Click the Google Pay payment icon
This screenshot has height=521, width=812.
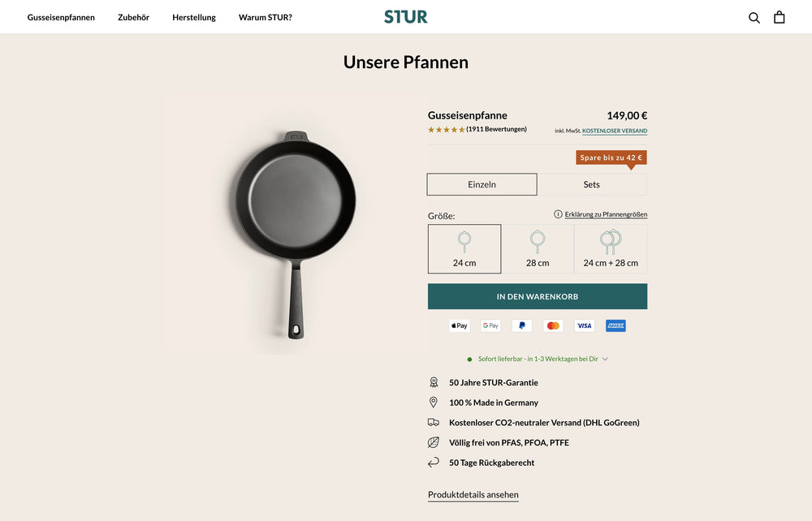click(490, 325)
